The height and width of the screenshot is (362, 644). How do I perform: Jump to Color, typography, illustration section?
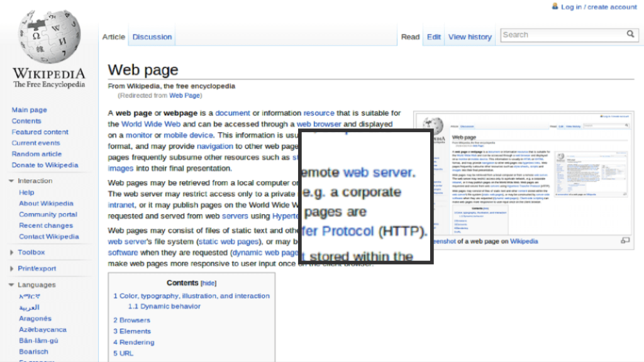point(191,296)
